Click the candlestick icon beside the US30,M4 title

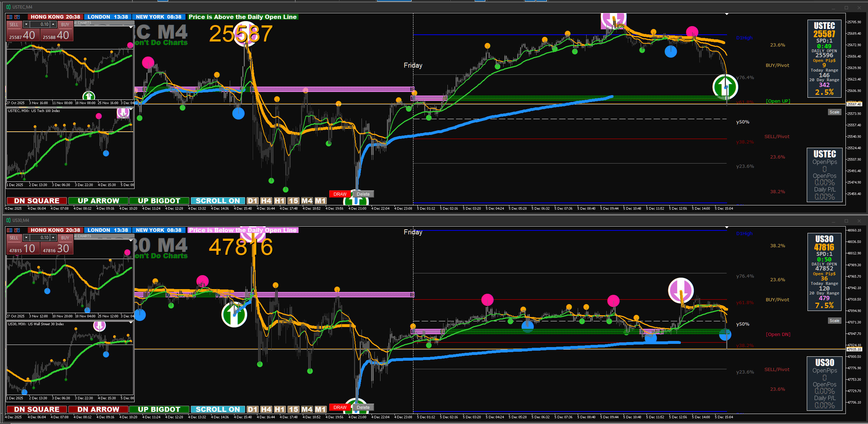tap(8, 220)
